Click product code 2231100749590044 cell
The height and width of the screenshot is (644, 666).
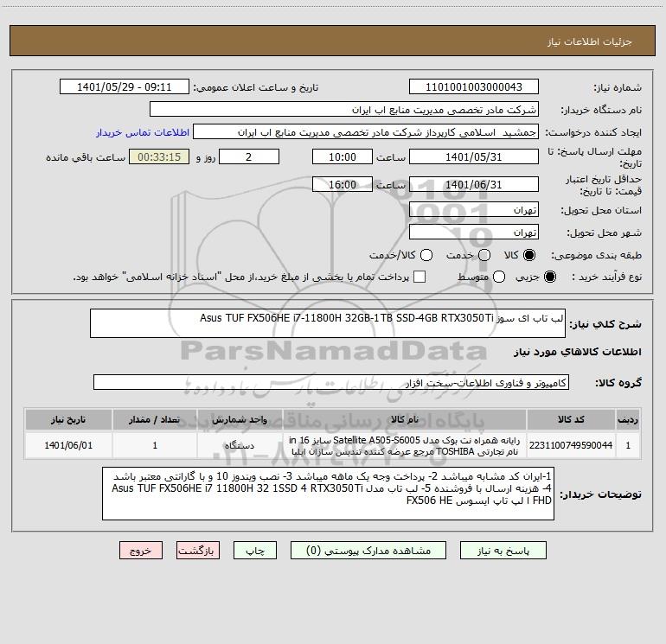571,445
